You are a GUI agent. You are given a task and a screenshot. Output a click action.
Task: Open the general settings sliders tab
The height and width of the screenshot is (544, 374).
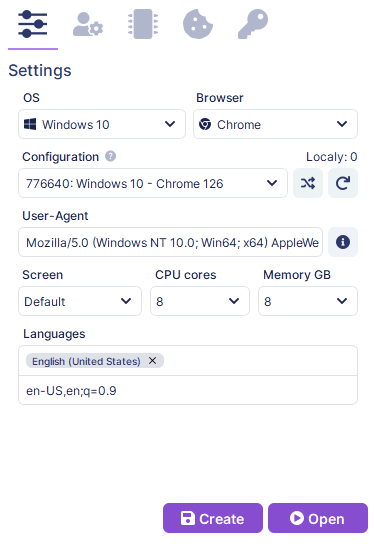tap(33, 24)
